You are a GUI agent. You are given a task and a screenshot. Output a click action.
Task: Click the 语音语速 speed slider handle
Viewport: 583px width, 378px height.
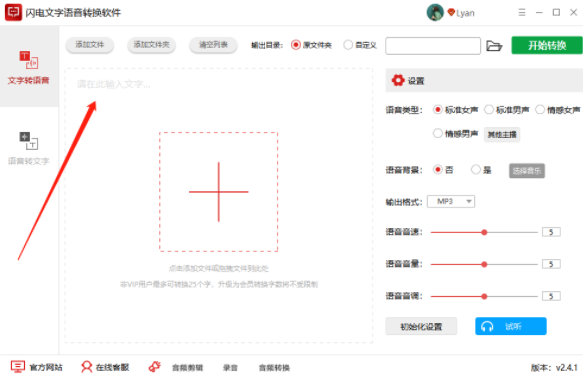click(484, 232)
